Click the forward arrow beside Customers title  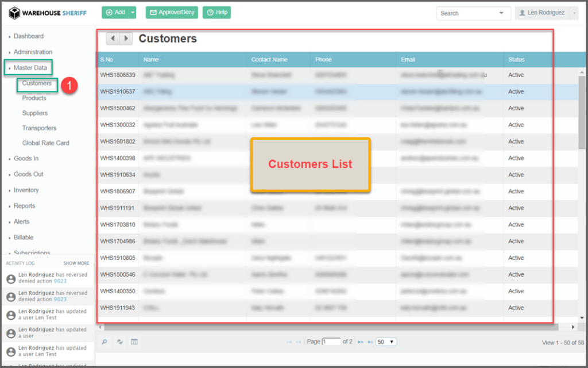click(x=126, y=39)
